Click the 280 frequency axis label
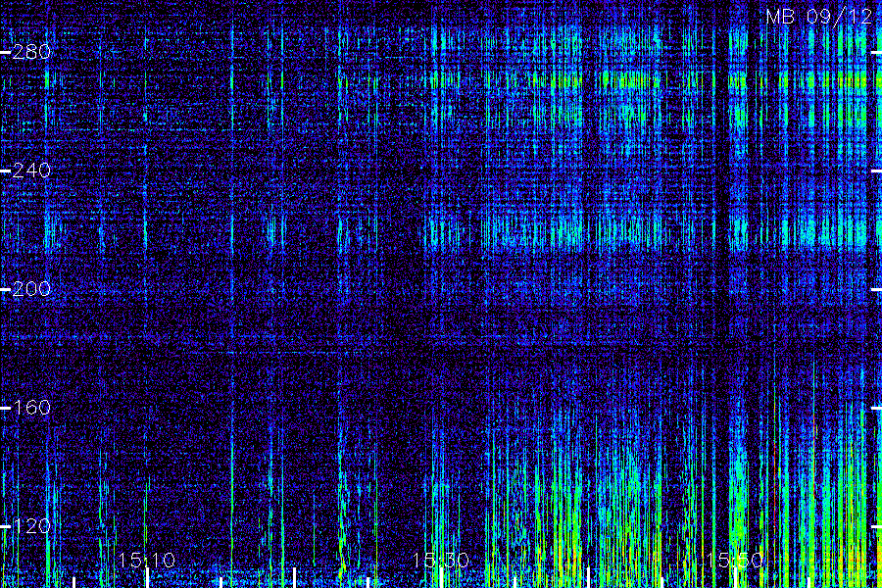This screenshot has height=588, width=882. [31, 52]
